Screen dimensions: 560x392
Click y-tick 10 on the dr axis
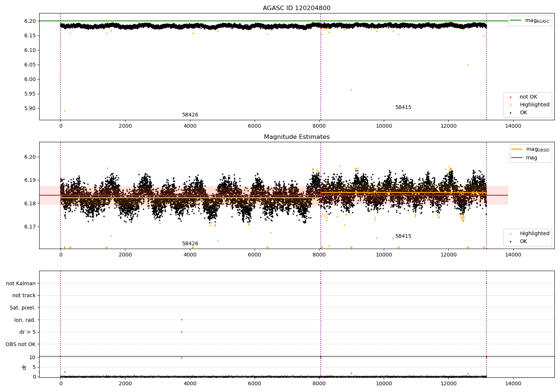[x=32, y=357]
